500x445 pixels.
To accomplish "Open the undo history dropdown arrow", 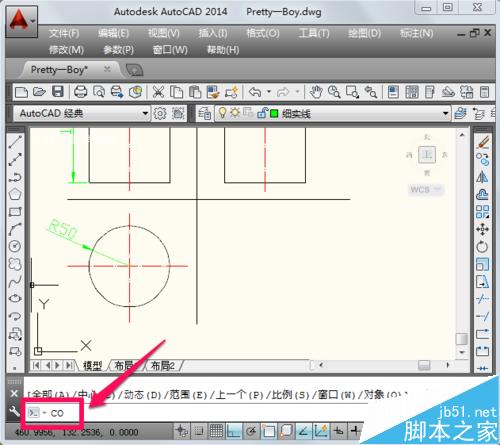I will click(x=269, y=91).
